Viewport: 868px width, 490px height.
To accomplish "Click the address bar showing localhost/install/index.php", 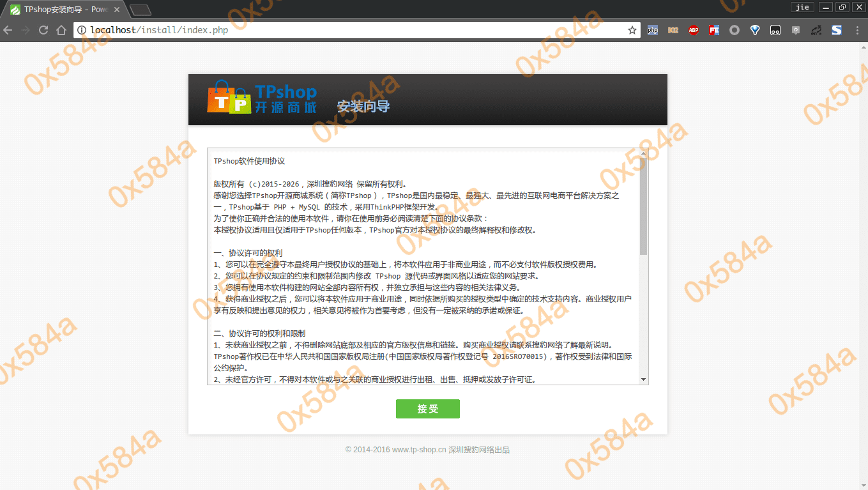I will 351,30.
